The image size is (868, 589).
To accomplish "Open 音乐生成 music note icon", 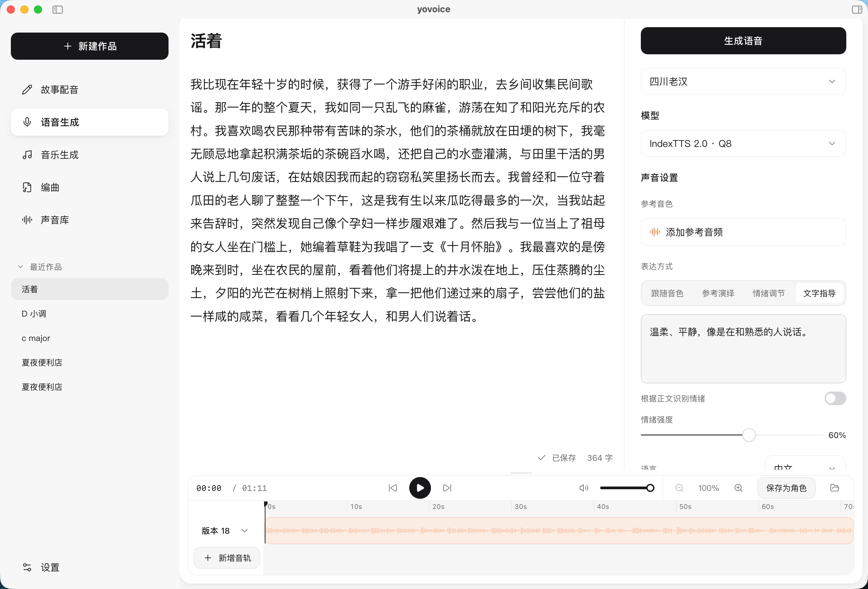I will click(27, 155).
